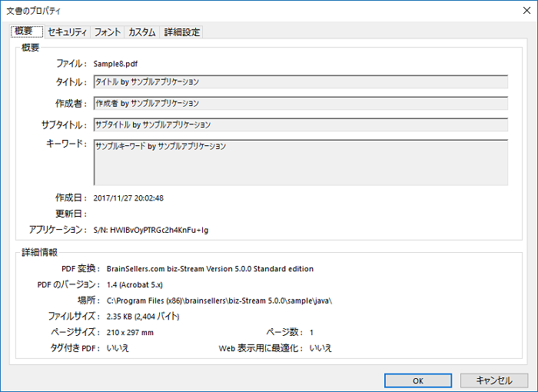Click into the タイトル field

click(x=301, y=81)
